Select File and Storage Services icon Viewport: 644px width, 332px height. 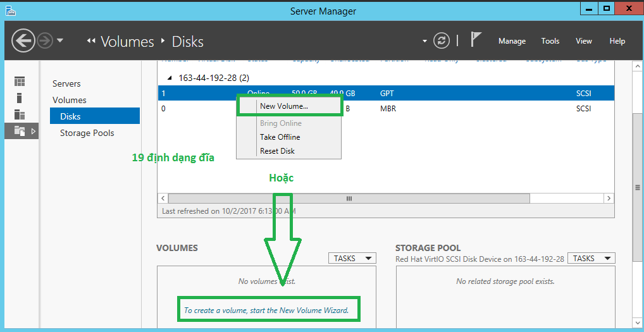tap(20, 131)
